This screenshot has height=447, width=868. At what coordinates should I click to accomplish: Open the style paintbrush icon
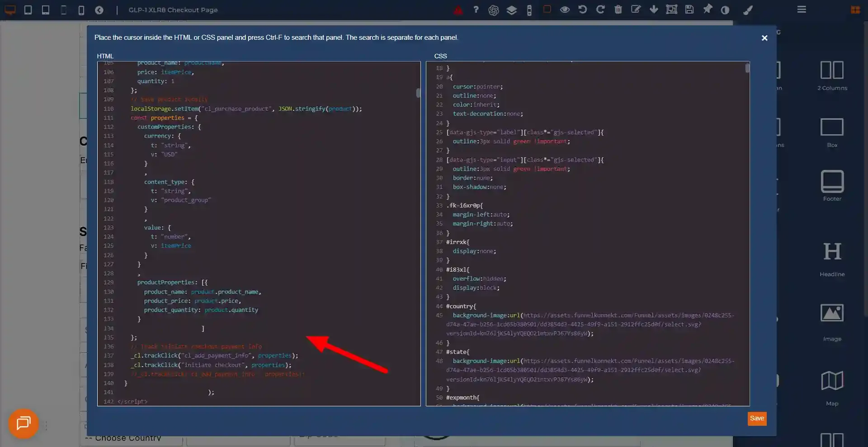click(748, 10)
